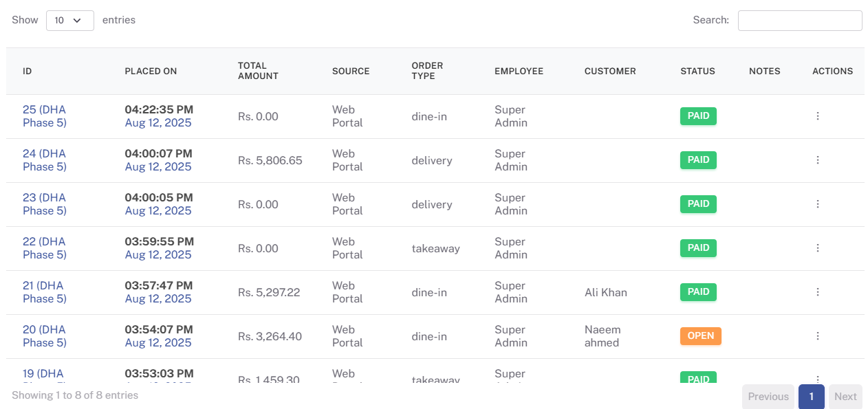Select the 03:59:55 PM placed-on time
The height and width of the screenshot is (409, 868).
point(160,242)
